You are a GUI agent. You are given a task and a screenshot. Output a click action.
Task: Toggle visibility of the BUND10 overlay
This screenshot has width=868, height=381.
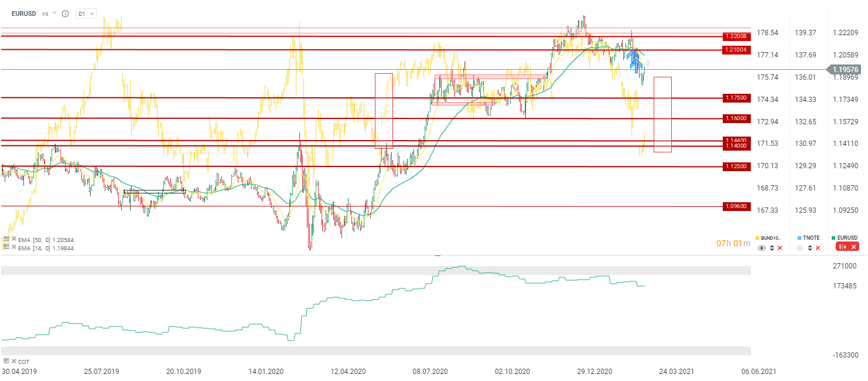[761, 248]
